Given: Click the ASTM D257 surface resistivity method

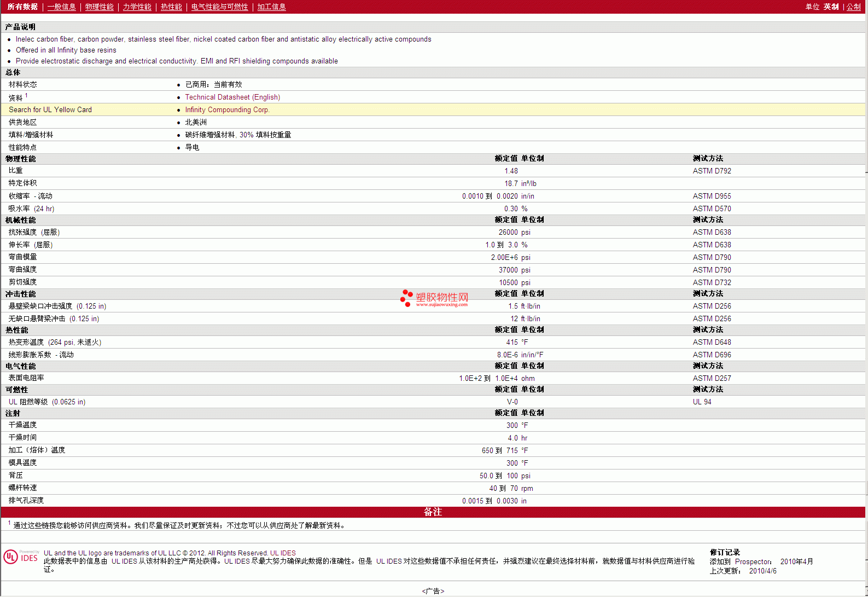Looking at the screenshot, I should [x=712, y=378].
